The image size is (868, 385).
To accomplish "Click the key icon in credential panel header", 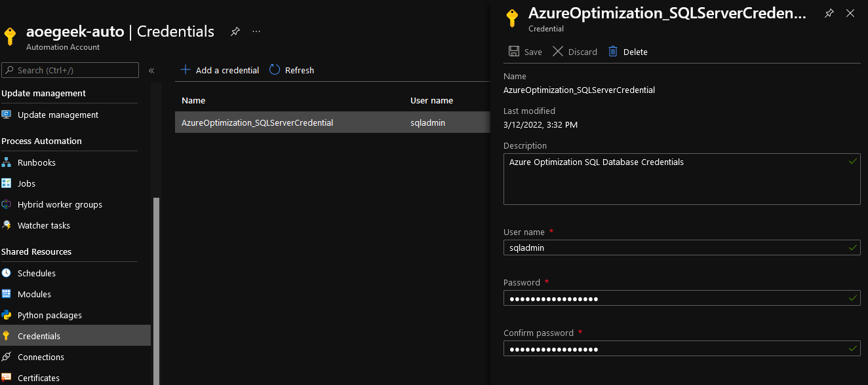I will click(513, 18).
